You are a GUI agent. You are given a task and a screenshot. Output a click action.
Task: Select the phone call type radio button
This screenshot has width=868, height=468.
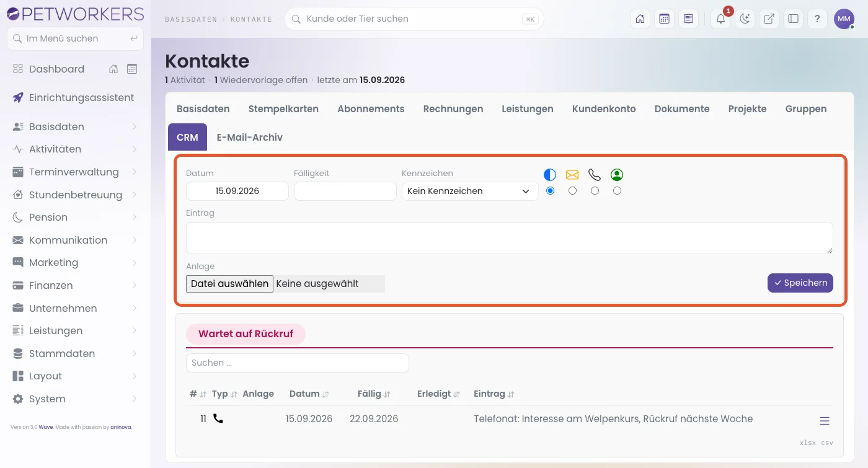(595, 191)
